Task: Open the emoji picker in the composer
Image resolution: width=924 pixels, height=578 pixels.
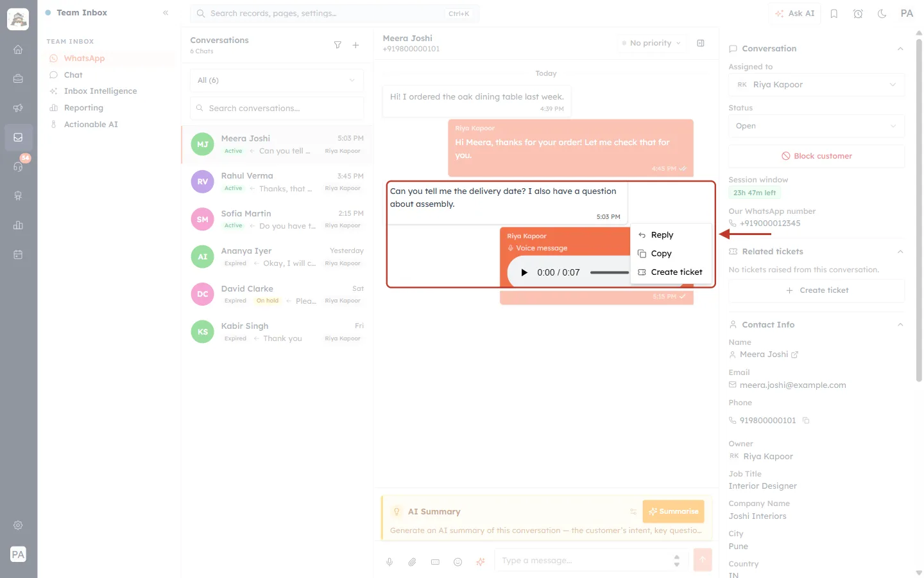Action: [x=458, y=562]
